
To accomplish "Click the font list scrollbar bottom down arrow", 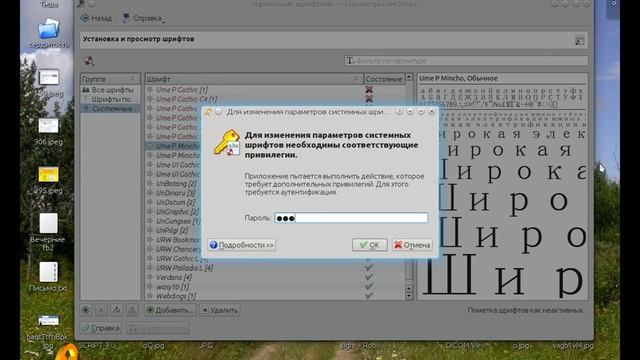I will click(409, 297).
